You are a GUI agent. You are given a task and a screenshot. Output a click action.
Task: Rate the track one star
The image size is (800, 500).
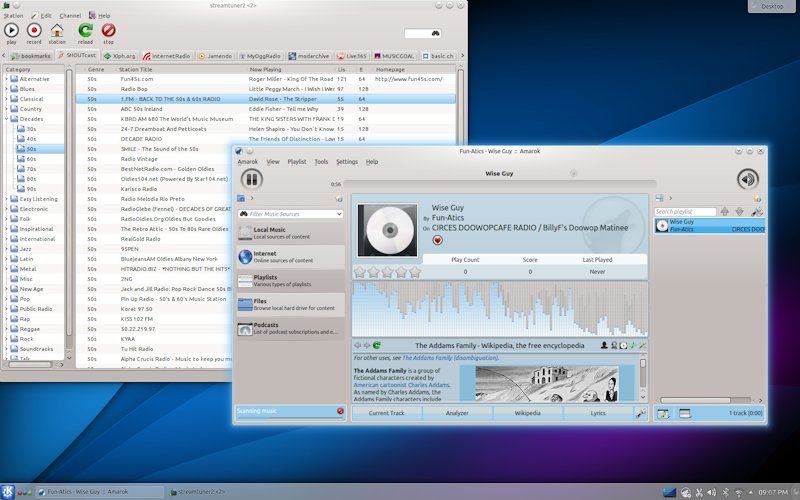click(x=360, y=272)
